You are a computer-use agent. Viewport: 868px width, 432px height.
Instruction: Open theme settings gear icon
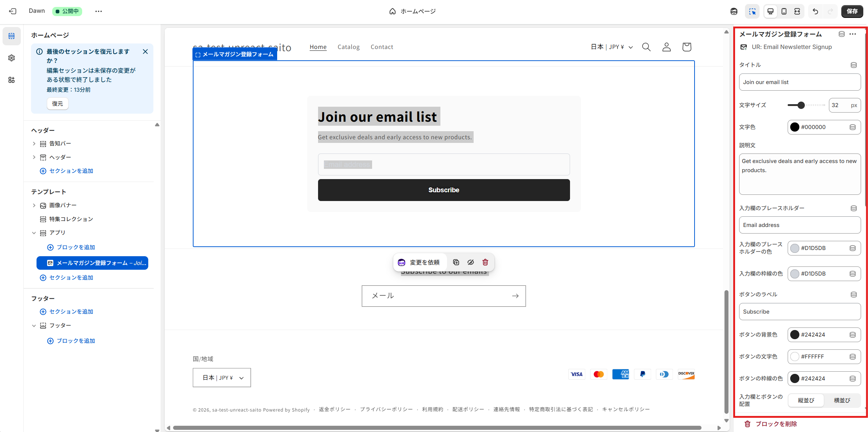pyautogui.click(x=11, y=58)
